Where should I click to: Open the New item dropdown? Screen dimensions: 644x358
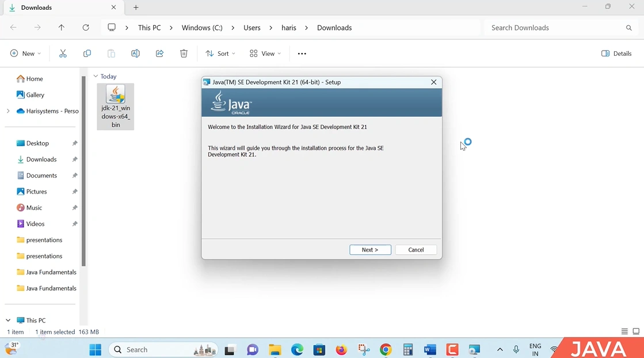(25, 54)
